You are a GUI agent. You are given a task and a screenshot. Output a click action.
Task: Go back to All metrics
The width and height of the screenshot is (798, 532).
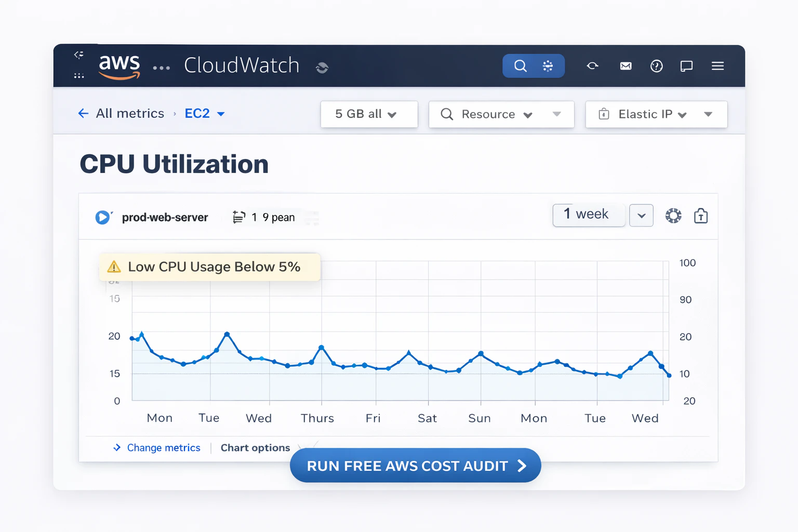(x=130, y=113)
